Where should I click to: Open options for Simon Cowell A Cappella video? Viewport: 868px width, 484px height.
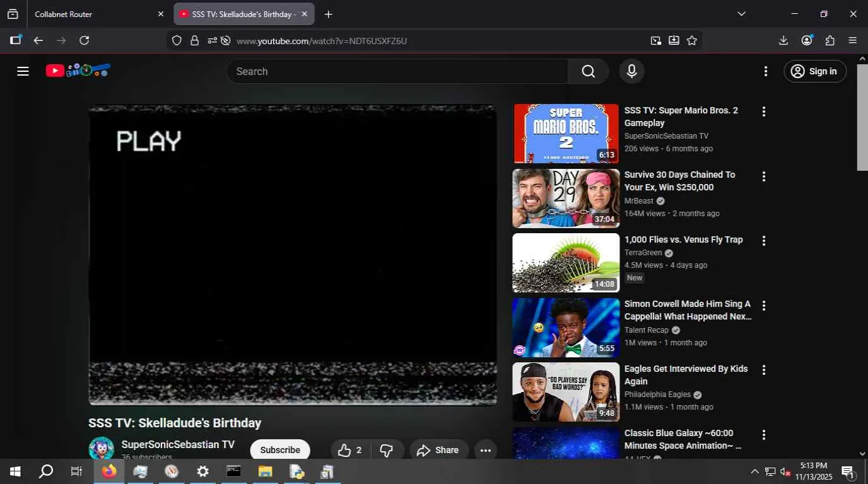point(763,306)
